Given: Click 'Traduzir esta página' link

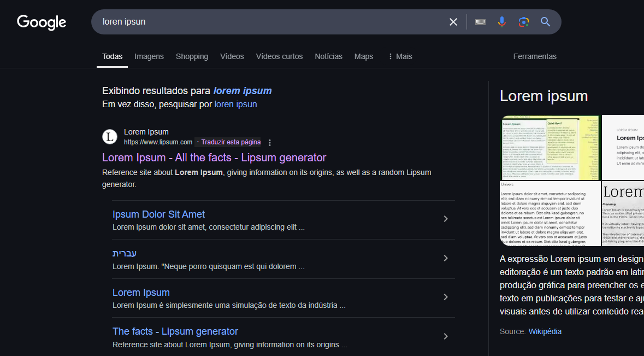Looking at the screenshot, I should pos(231,142).
